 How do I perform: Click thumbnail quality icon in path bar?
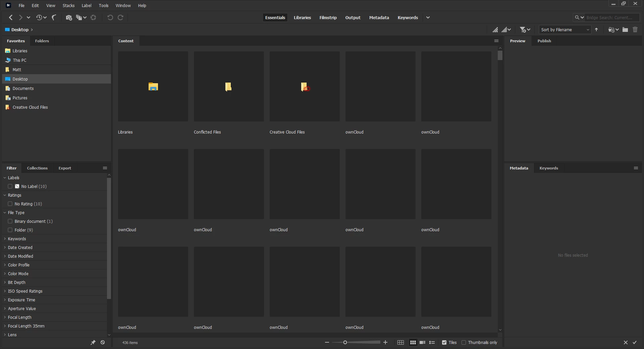(x=495, y=30)
